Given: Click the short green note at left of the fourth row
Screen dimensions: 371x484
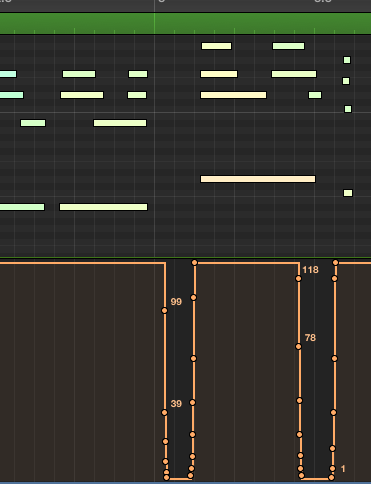Looking at the screenshot, I should tap(33, 123).
